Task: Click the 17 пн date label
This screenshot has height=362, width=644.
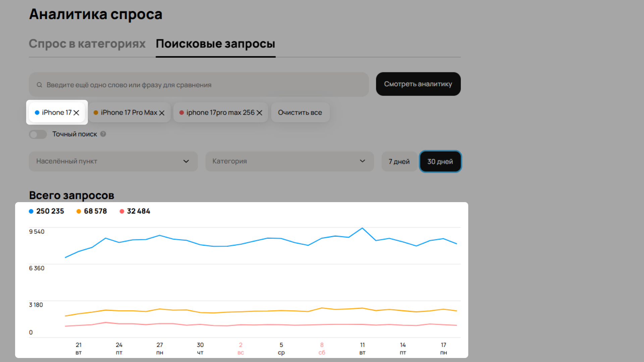Action: (443, 349)
